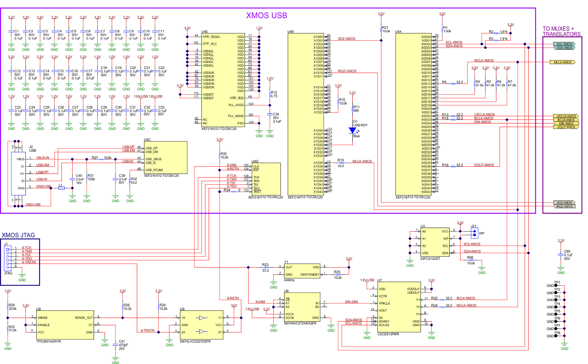Click resistor R33 51.0k label
The image size is (588, 364).
[12, 328]
